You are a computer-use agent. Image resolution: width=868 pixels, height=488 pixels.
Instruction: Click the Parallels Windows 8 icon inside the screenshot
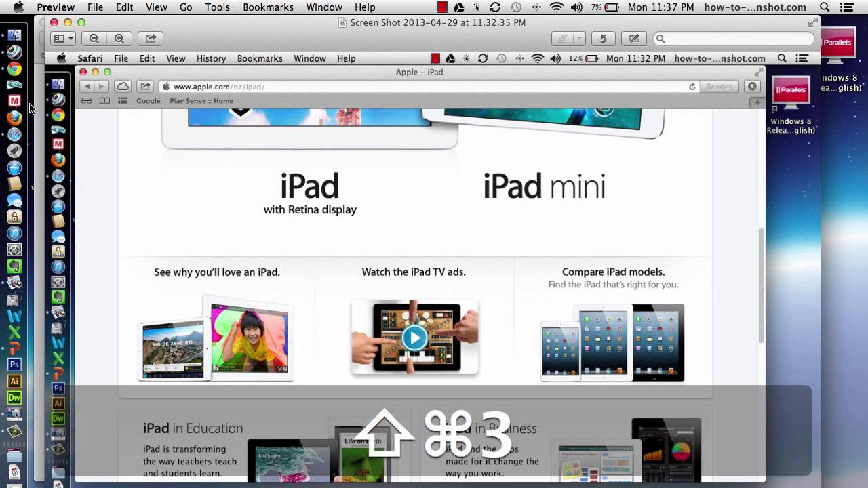[790, 93]
